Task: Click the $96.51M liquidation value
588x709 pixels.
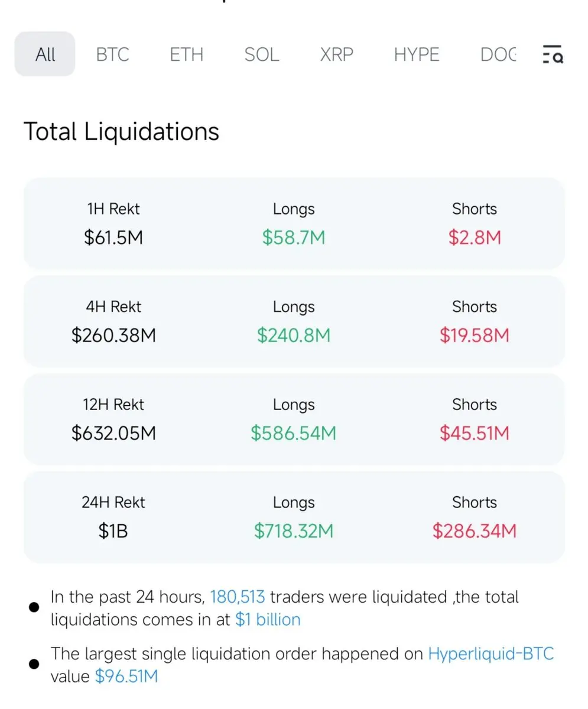Action: 126,677
